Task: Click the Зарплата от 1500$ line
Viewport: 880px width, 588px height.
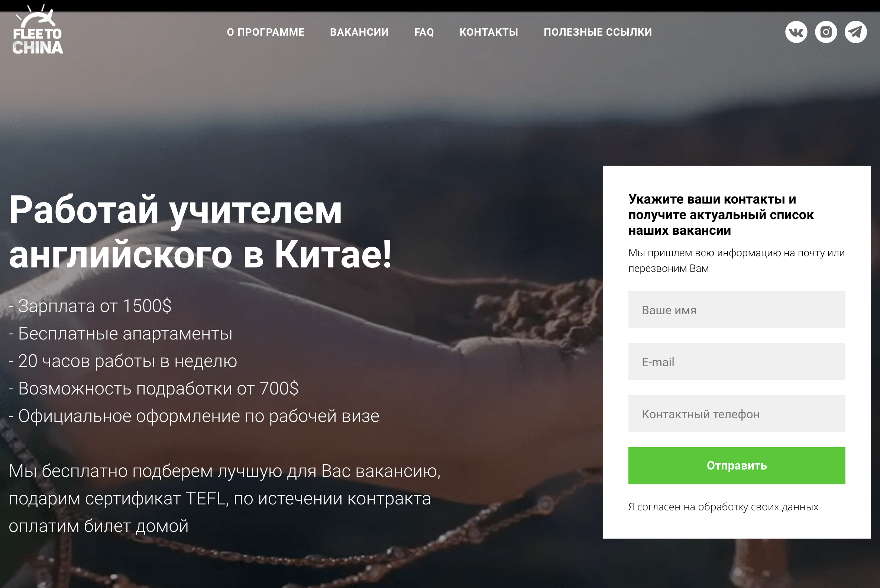Action: (x=90, y=306)
